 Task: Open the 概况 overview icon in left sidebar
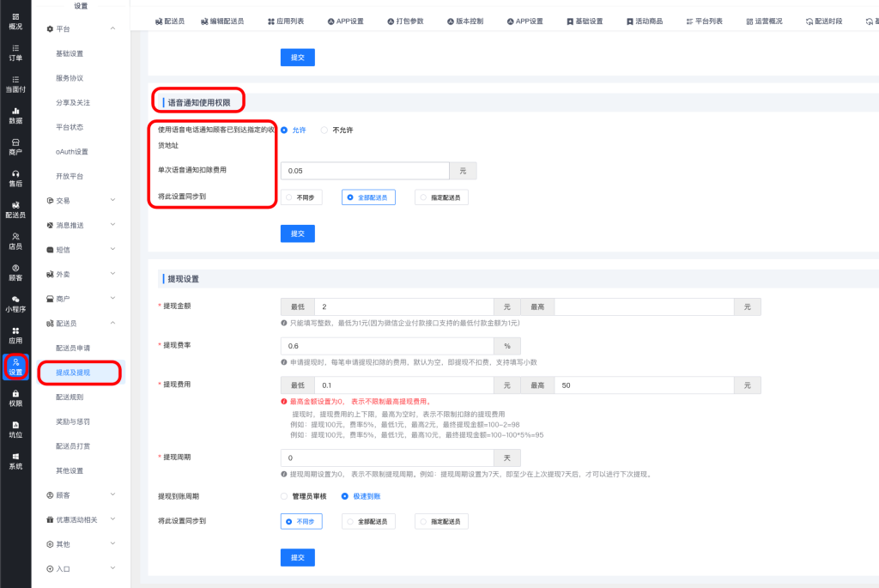click(x=15, y=21)
